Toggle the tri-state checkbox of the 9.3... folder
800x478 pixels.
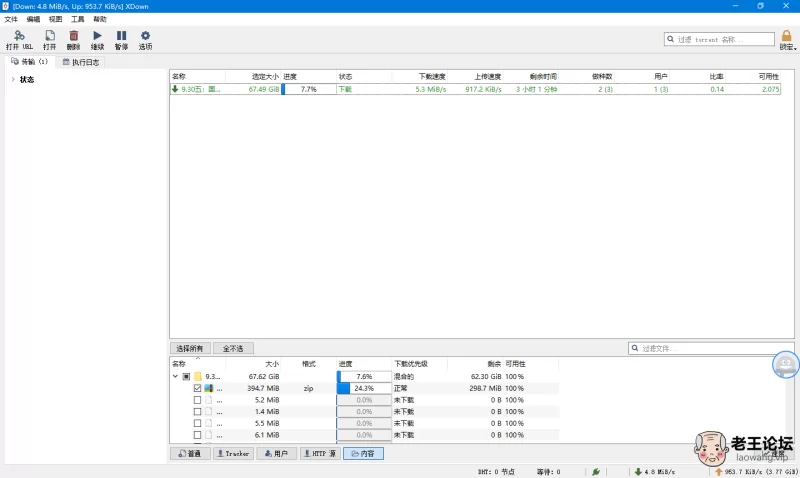pos(186,376)
